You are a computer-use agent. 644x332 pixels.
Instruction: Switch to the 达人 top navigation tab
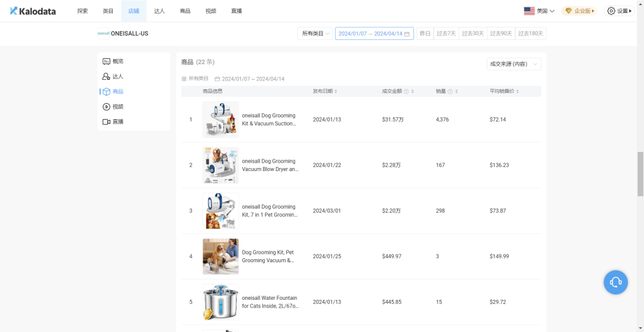[x=159, y=11]
